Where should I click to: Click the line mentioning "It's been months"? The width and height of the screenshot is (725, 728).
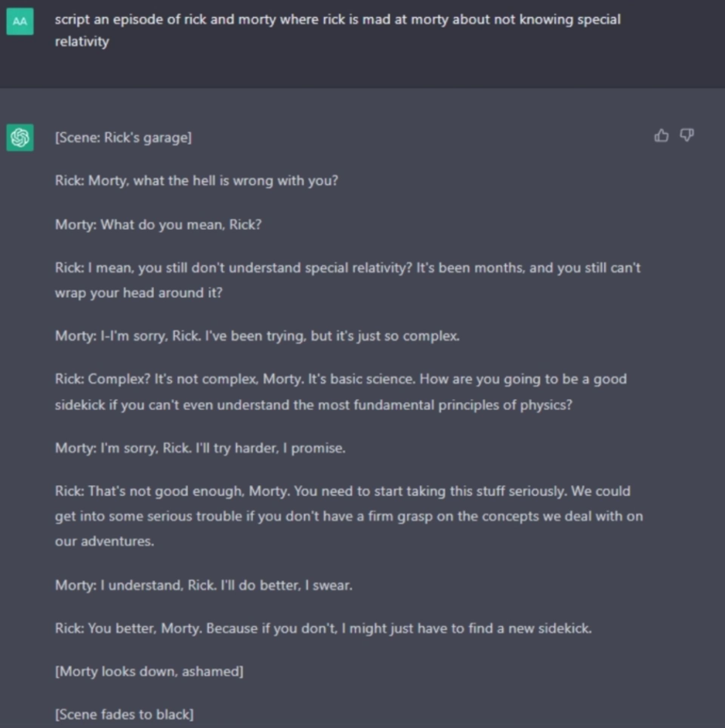(347, 268)
